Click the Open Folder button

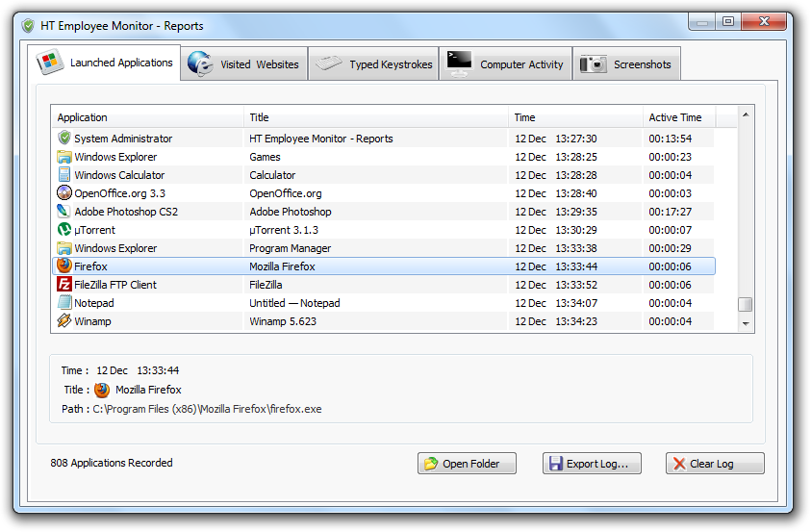(467, 464)
